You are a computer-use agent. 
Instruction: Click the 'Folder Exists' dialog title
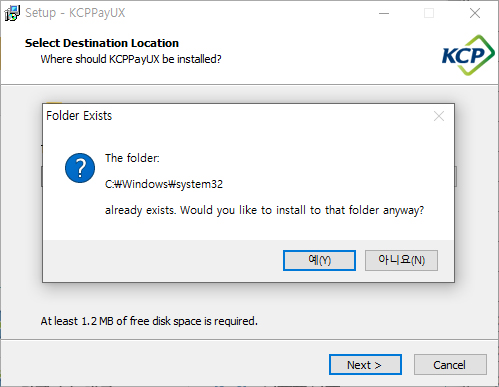(79, 116)
